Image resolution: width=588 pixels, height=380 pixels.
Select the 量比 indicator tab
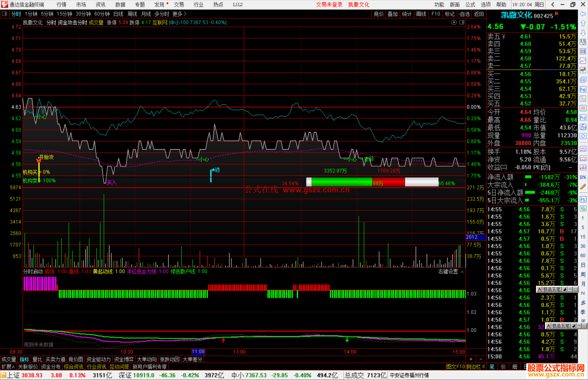click(37, 359)
